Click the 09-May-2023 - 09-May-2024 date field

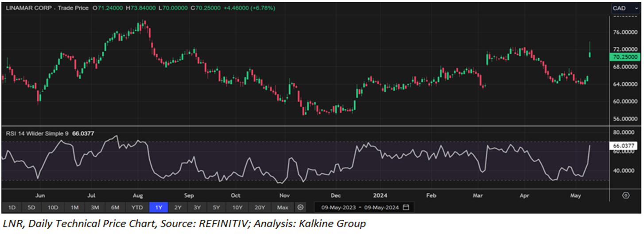pos(364,207)
